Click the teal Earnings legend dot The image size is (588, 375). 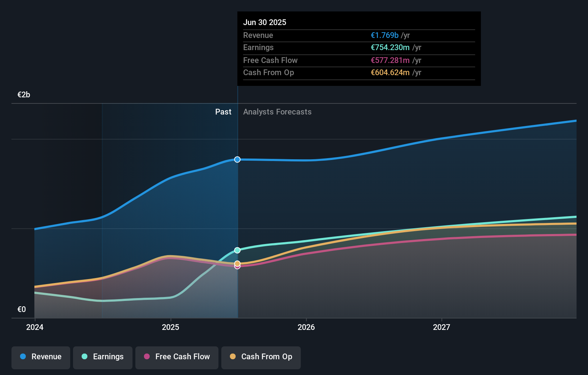(x=84, y=357)
